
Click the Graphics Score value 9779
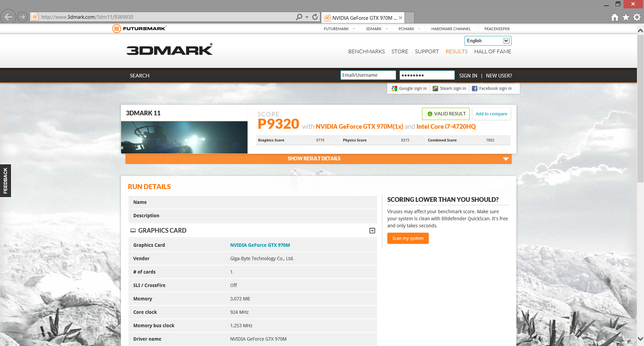(x=320, y=140)
